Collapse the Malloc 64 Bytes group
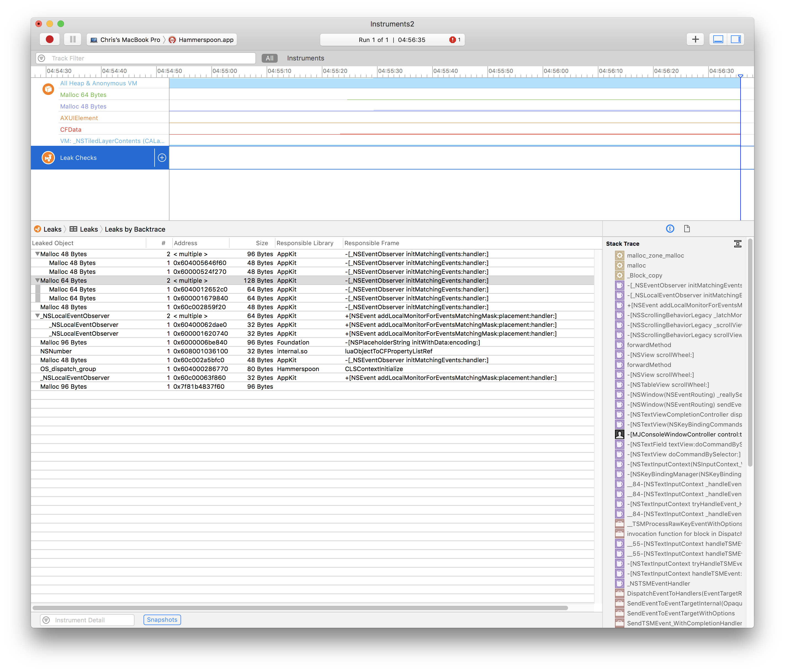The width and height of the screenshot is (785, 672). click(x=37, y=281)
